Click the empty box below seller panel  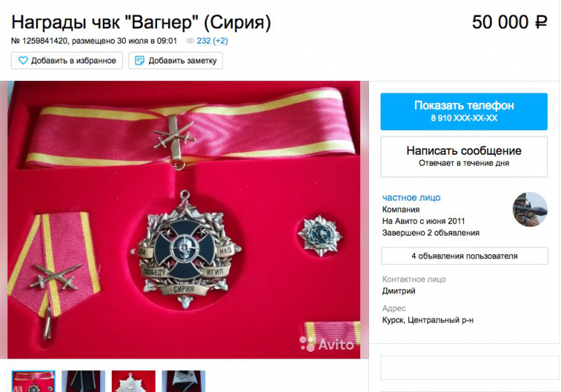coord(465,367)
